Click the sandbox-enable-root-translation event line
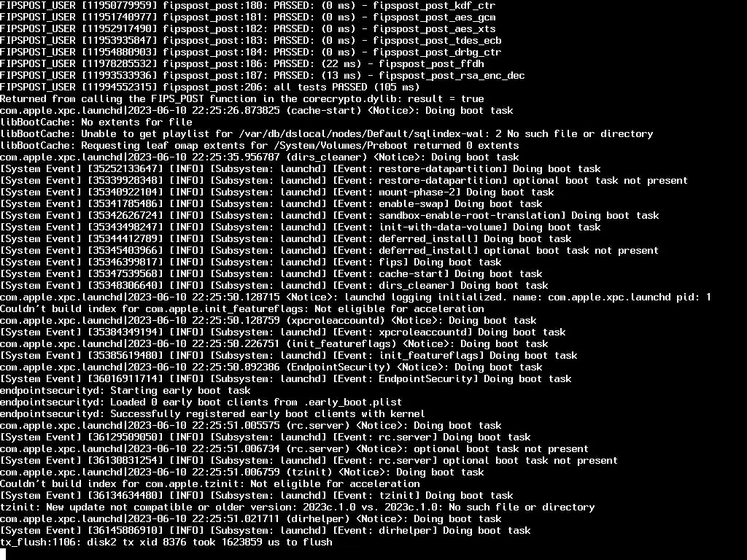Image resolution: width=747 pixels, height=560 pixels. pos(330,215)
